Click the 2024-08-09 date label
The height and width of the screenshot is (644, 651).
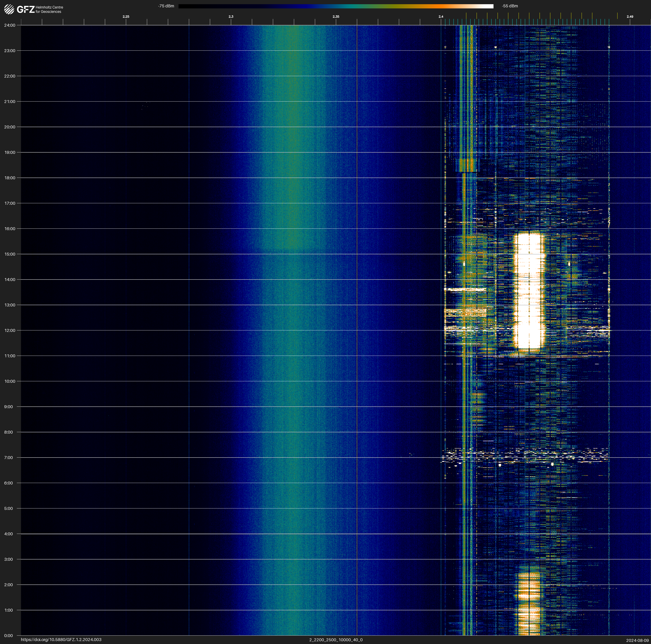637,640
